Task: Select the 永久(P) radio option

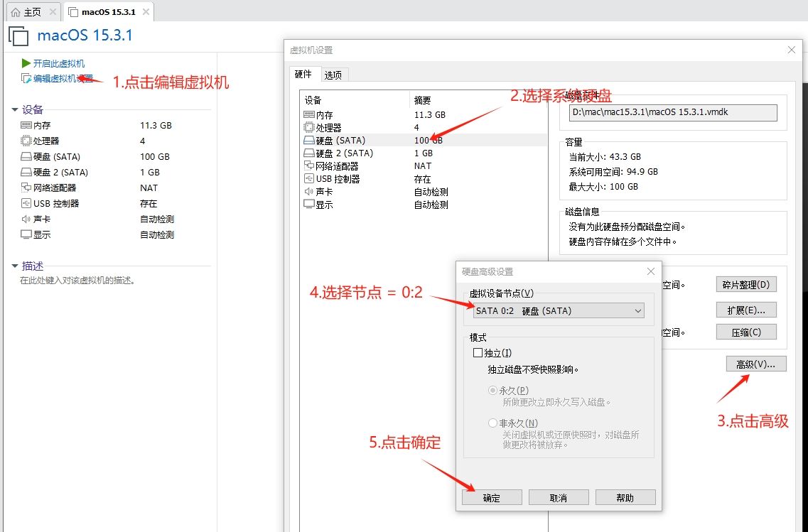Action: coord(492,391)
